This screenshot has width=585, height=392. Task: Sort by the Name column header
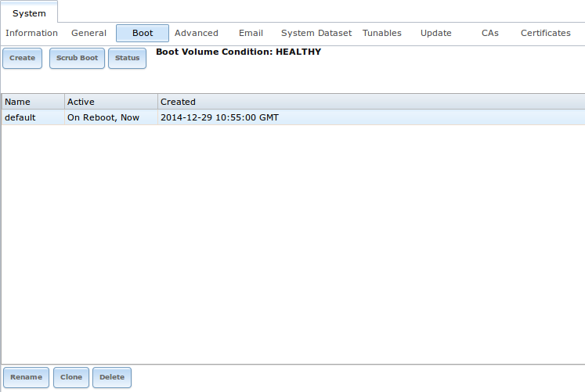pyautogui.click(x=33, y=102)
